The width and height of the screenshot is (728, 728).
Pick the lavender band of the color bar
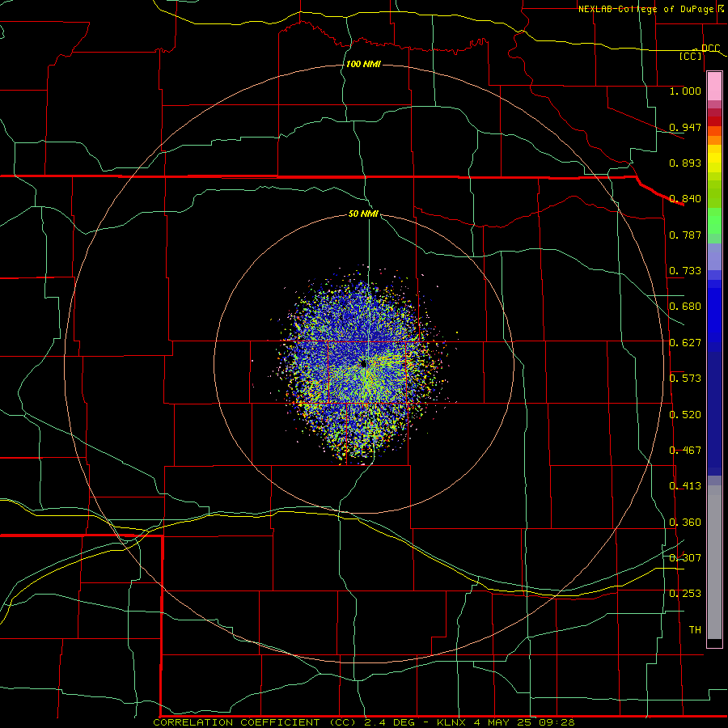pos(714,256)
